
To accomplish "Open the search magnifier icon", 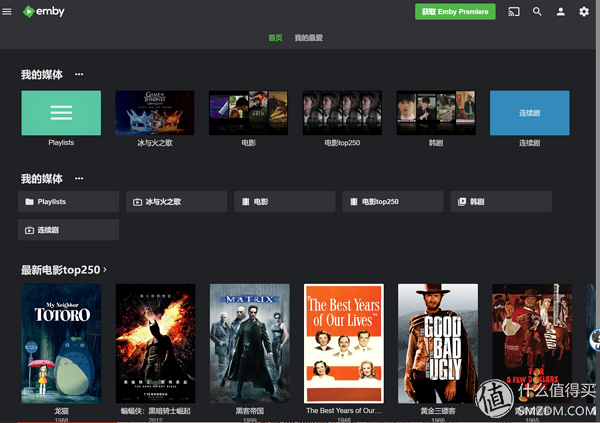I will 537,11.
